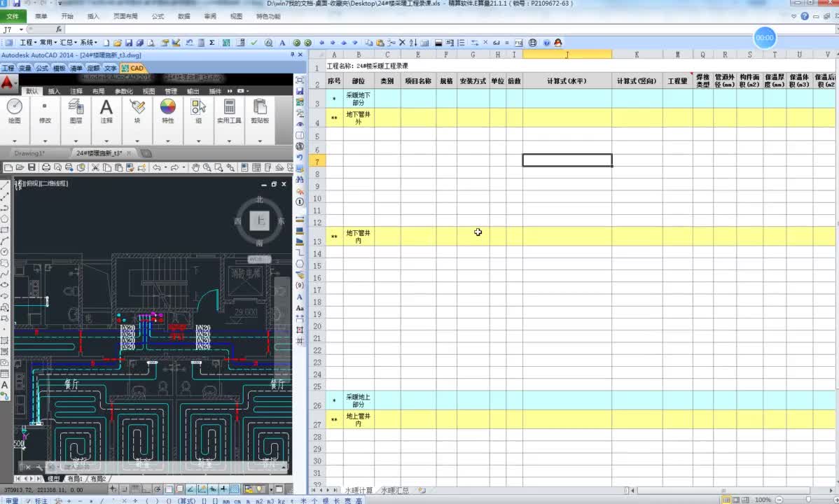Open the 页面布局 ribbon tab
Image resolution: width=839 pixels, height=504 pixels.
tap(125, 17)
